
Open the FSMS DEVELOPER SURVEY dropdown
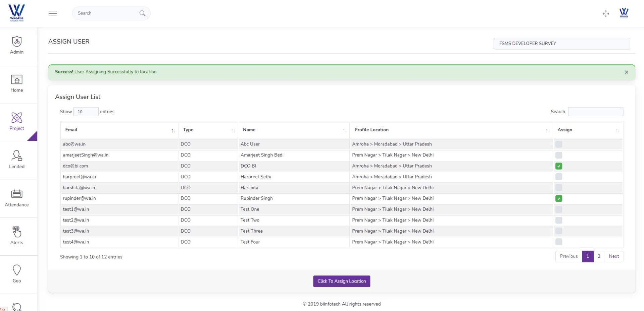point(561,44)
